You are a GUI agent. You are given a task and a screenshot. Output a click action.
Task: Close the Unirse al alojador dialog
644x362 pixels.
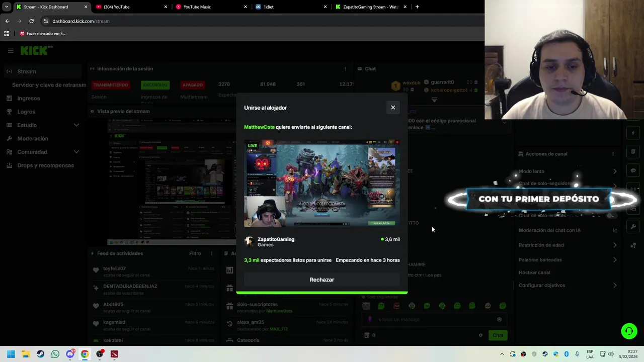coord(393,108)
